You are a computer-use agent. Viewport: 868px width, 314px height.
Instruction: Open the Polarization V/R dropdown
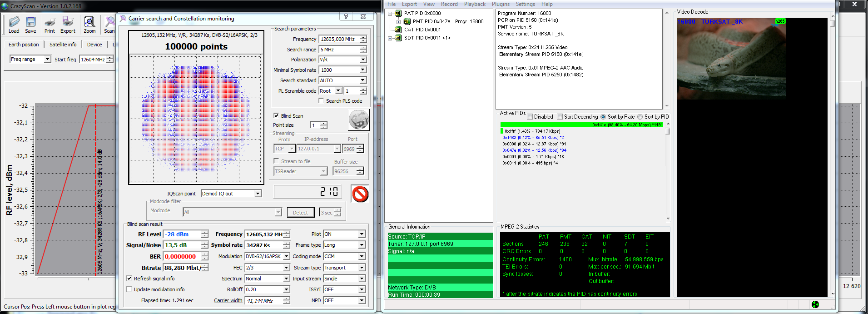click(x=343, y=60)
